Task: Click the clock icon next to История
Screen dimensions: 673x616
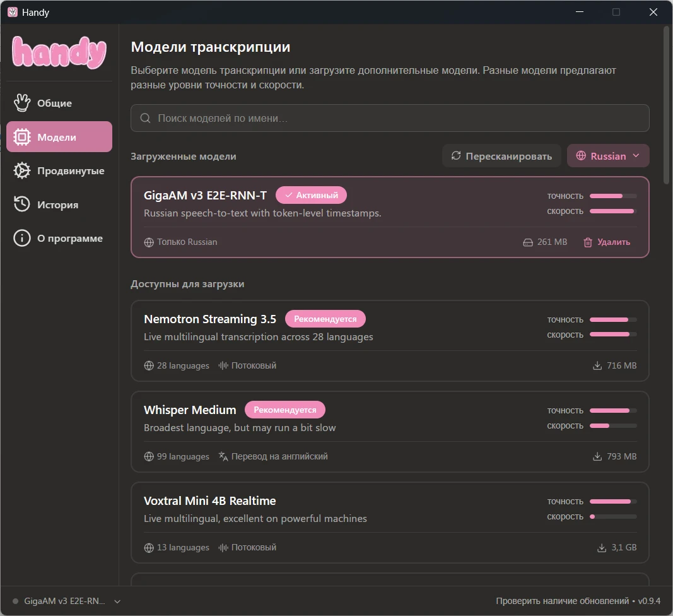Action: tap(22, 204)
